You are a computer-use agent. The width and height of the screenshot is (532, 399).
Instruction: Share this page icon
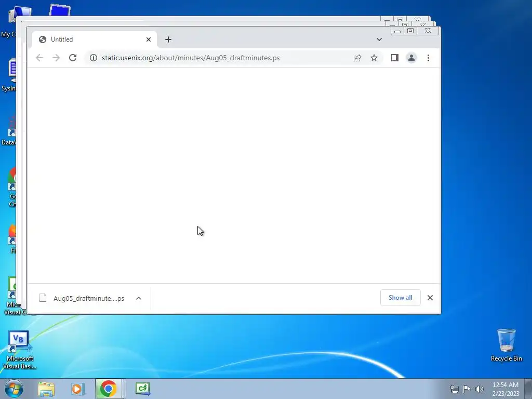coord(357,58)
